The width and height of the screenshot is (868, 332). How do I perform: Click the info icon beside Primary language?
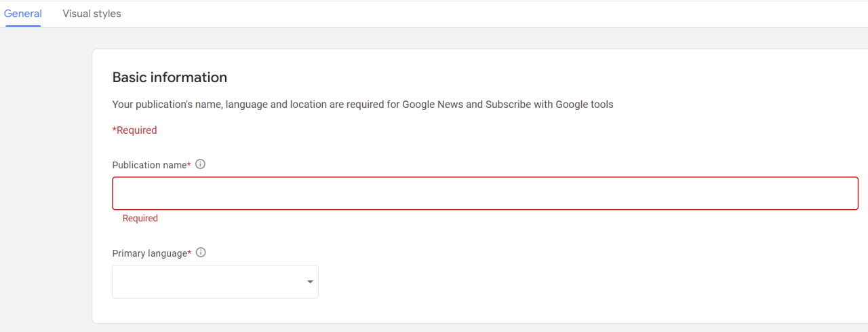click(x=201, y=253)
